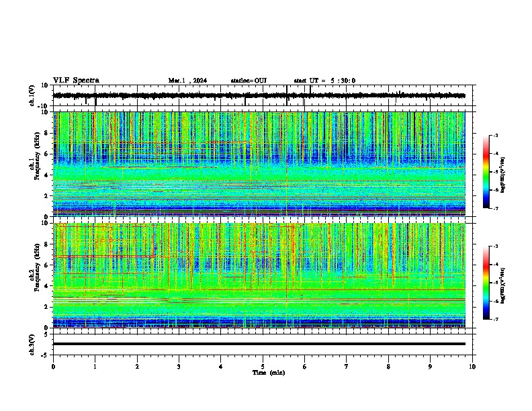Click the thick black ch.3 trace
The width and height of the screenshot is (532, 411).
pos(259,344)
